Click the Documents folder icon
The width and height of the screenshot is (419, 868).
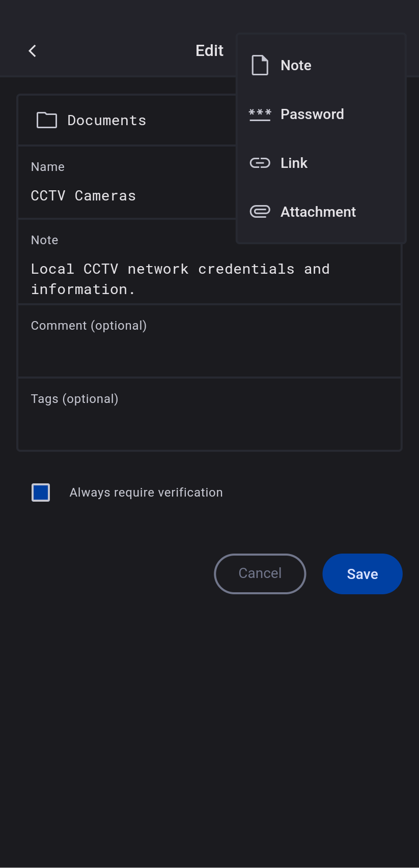tap(47, 120)
